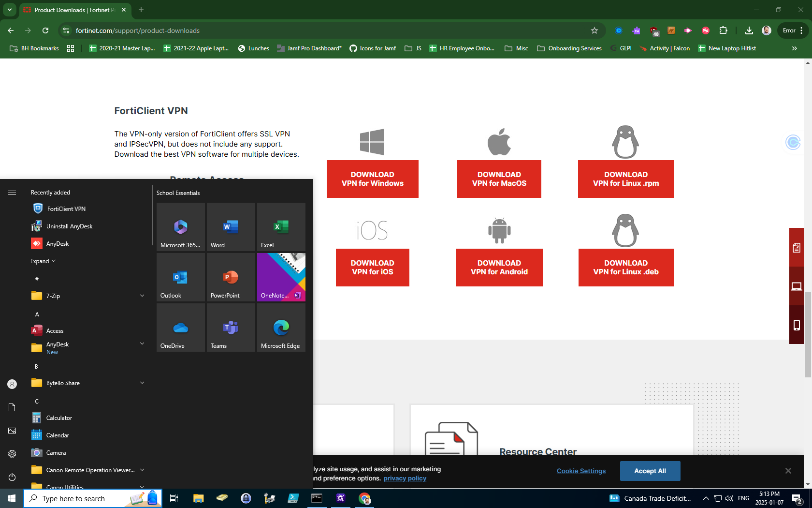The image size is (812, 508).
Task: Launch Uninstall AnyDesk entry
Action: click(62, 226)
